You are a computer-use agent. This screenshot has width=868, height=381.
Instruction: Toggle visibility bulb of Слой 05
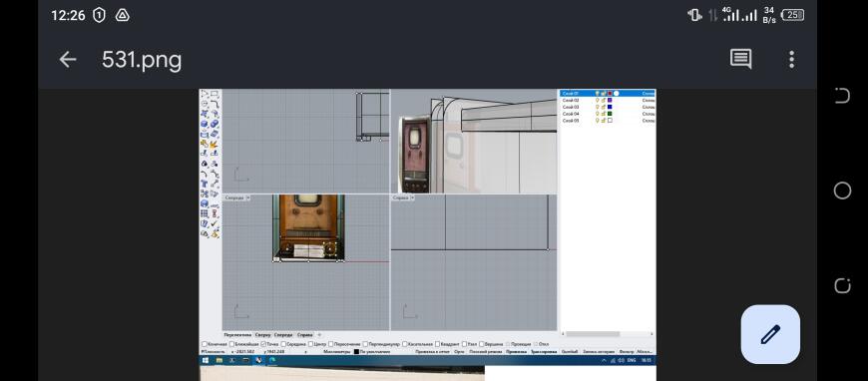598,120
